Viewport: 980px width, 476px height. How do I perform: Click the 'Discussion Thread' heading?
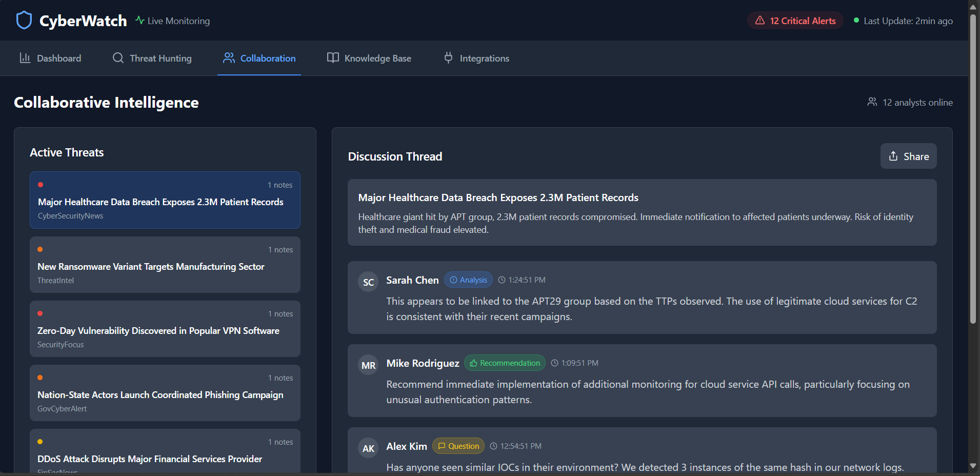(395, 156)
